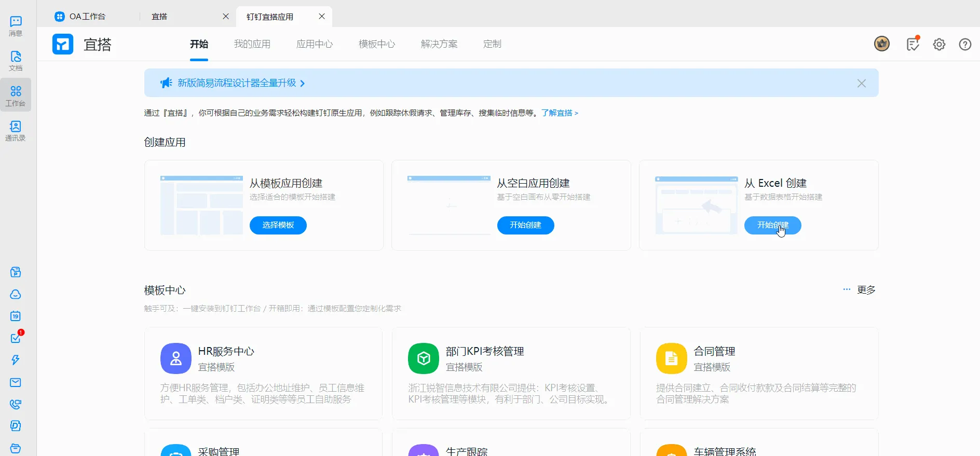This screenshot has width=980, height=456.
Task: Open the 文档 documents sidebar icon
Action: pyautogui.click(x=16, y=61)
